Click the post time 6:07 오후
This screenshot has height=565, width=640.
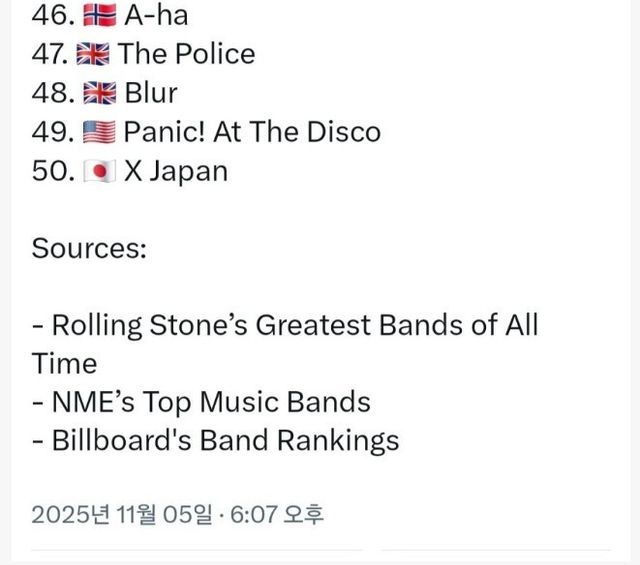point(278,515)
